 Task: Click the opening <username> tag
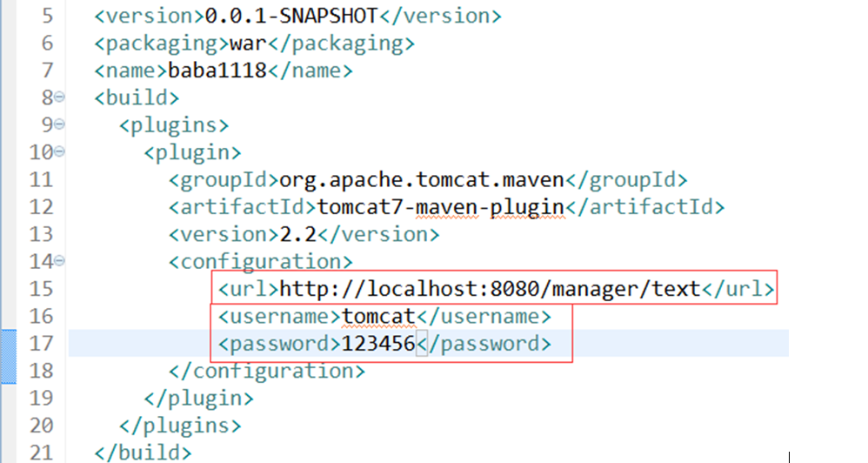[x=279, y=316]
